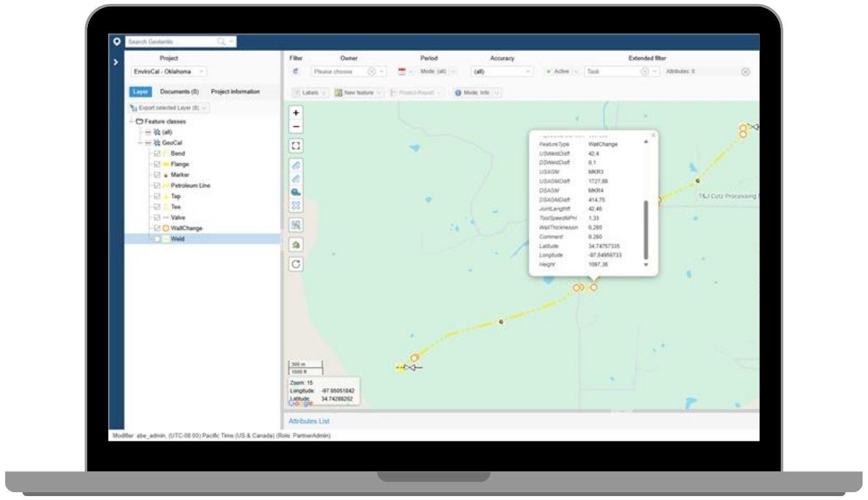Open the Project information tab
The width and height of the screenshot is (868, 500).
[x=235, y=92]
